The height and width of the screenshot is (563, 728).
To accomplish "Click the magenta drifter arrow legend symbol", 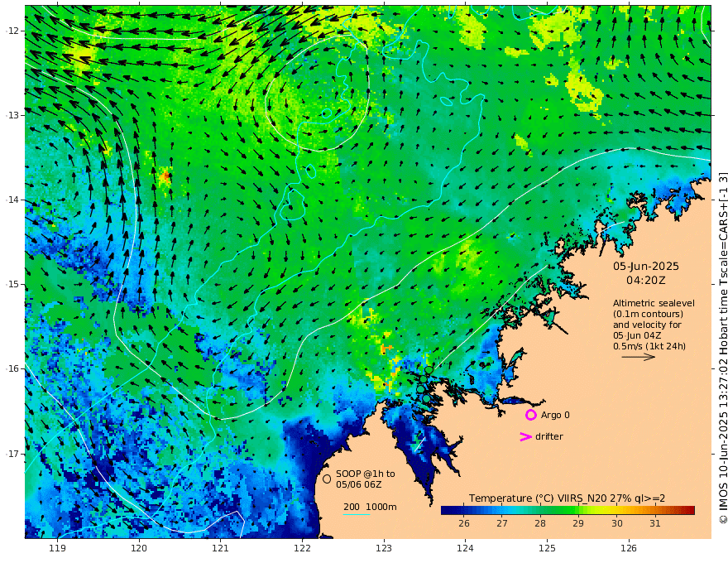I will point(525,436).
